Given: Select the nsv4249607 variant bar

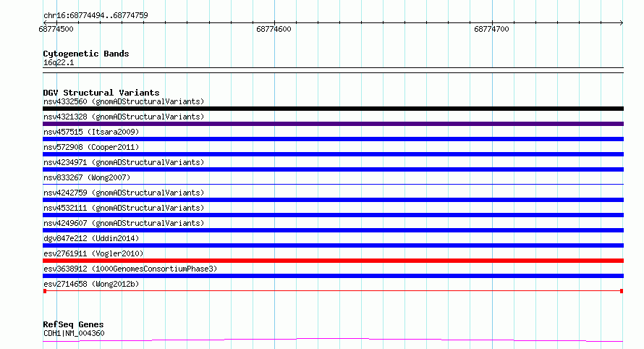Looking at the screenshot, I should [333, 230].
